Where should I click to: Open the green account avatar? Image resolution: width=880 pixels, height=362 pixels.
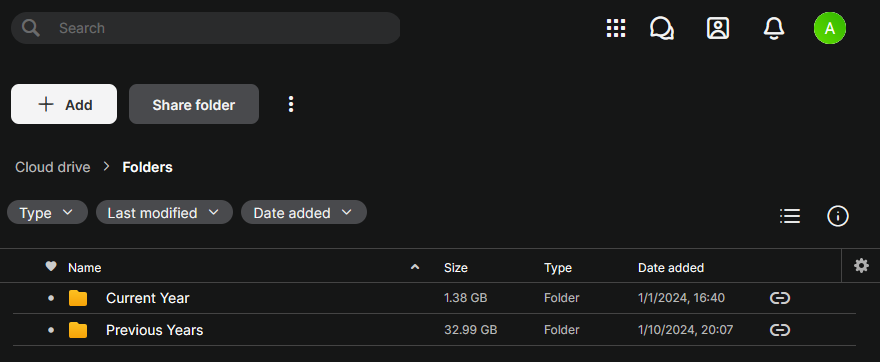tap(829, 28)
